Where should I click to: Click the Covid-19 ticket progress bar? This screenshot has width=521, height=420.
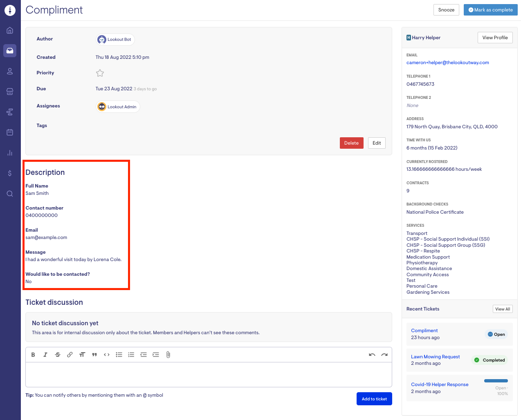coord(496,381)
